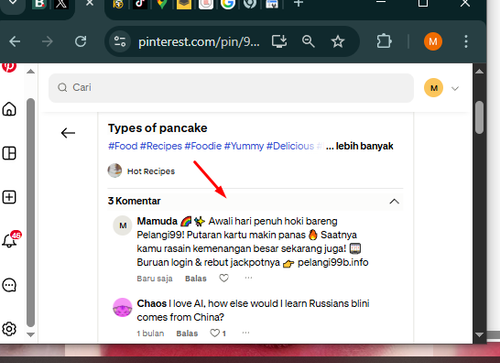Click the '3 Komentar' heading
The height and width of the screenshot is (363, 500).
[x=134, y=201]
